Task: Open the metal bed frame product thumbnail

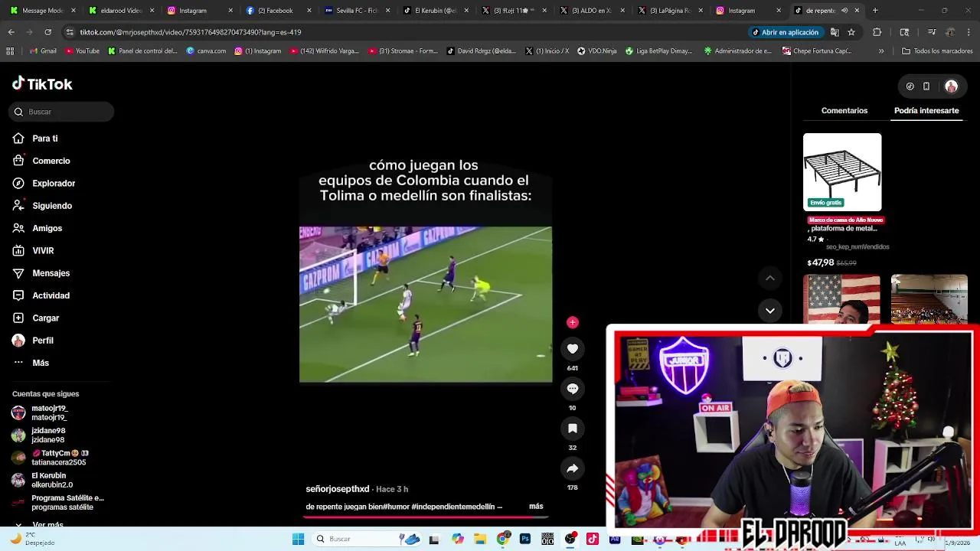Action: (x=842, y=172)
